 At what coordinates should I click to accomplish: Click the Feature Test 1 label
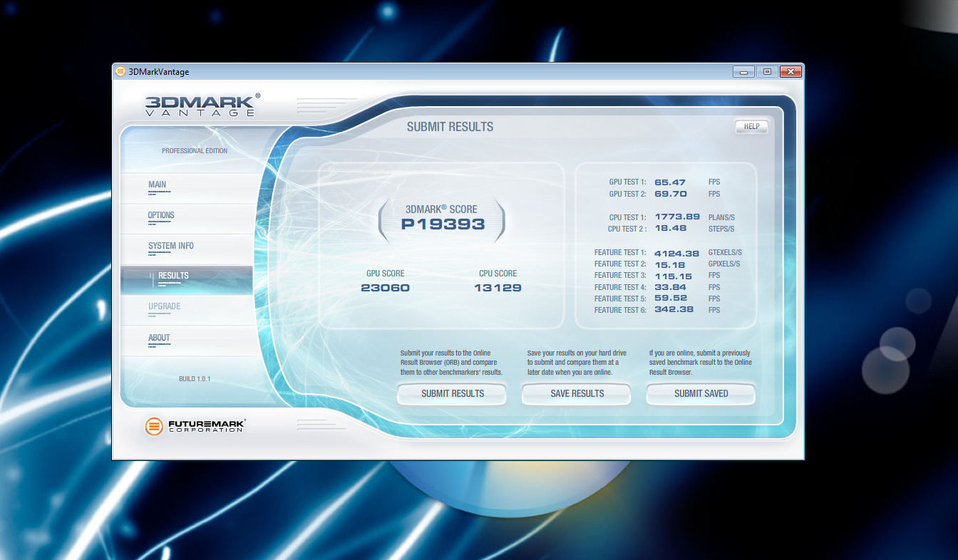tap(620, 253)
